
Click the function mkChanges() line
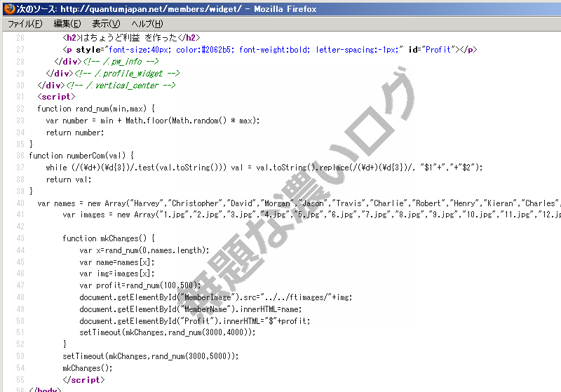(x=109, y=238)
